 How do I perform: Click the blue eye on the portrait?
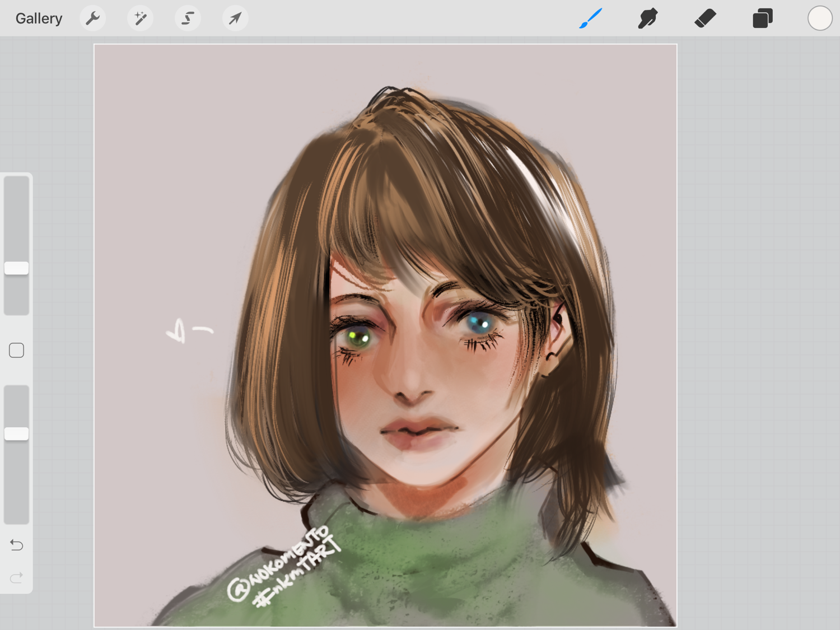click(479, 324)
